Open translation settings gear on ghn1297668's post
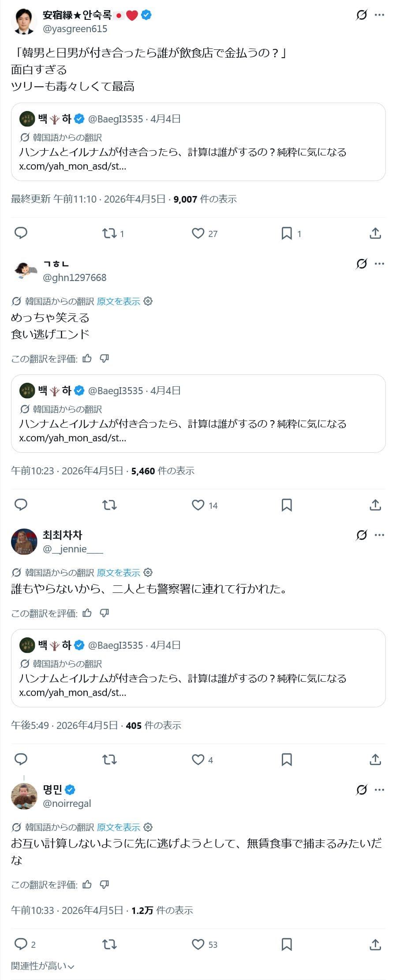396x980 pixels. 148,301
